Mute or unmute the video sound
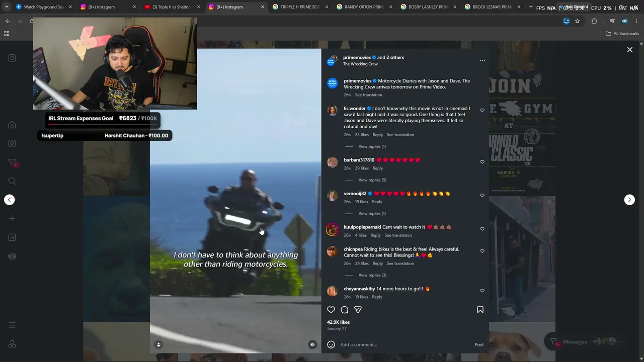Image resolution: width=644 pixels, height=362 pixels. (x=312, y=344)
